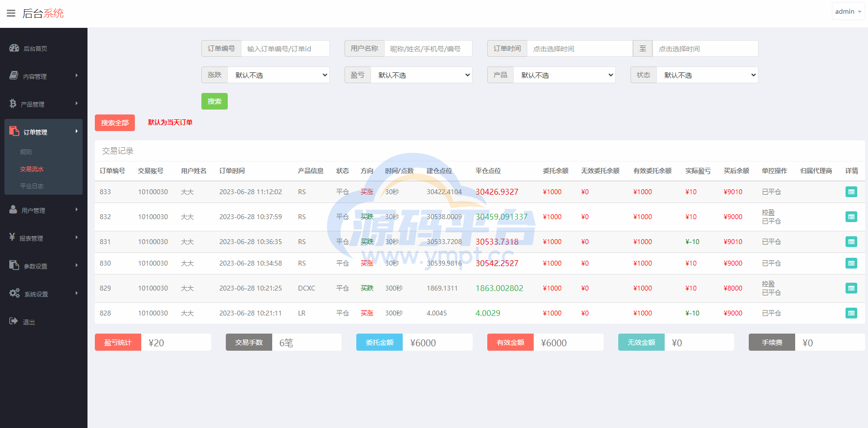Open details icon for order 830
The image size is (868, 428).
coord(851,263)
